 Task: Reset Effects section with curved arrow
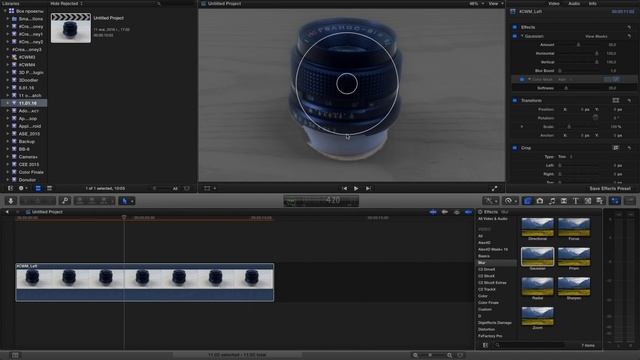629,27
